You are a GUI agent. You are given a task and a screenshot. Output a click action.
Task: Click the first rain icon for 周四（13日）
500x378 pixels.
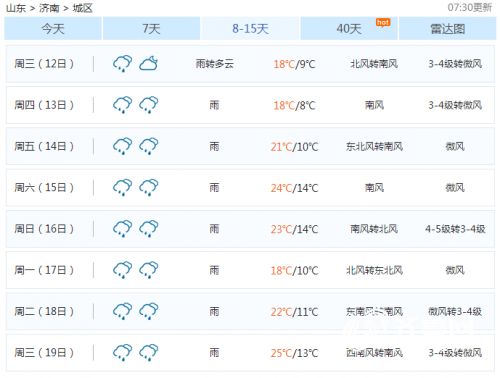point(123,105)
